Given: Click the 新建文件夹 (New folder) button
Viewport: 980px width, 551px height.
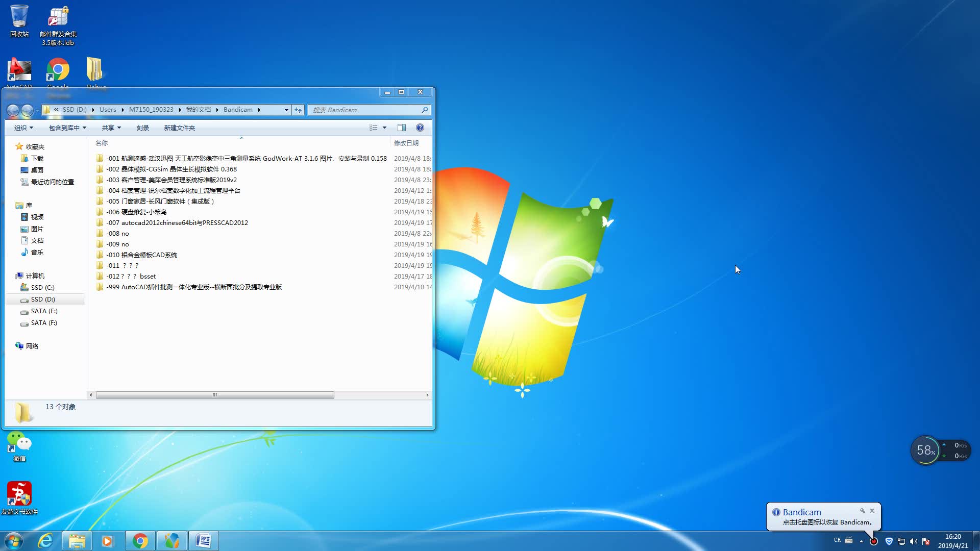Looking at the screenshot, I should point(179,128).
